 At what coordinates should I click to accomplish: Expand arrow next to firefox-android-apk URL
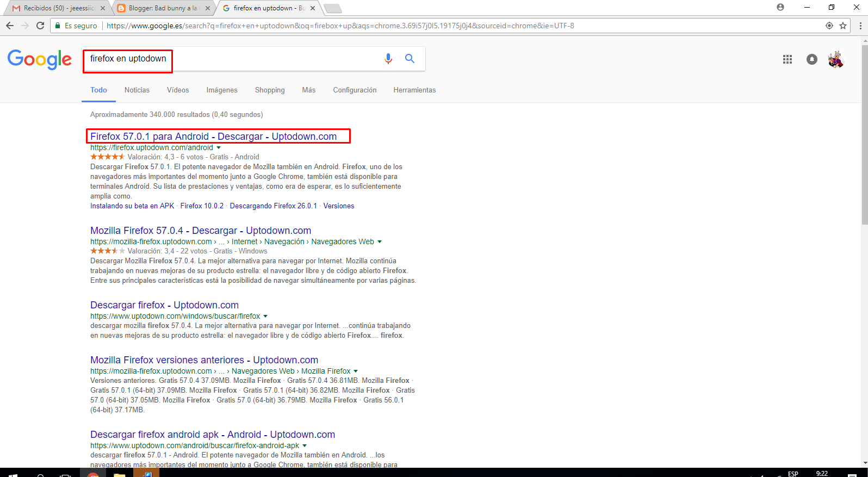(305, 446)
